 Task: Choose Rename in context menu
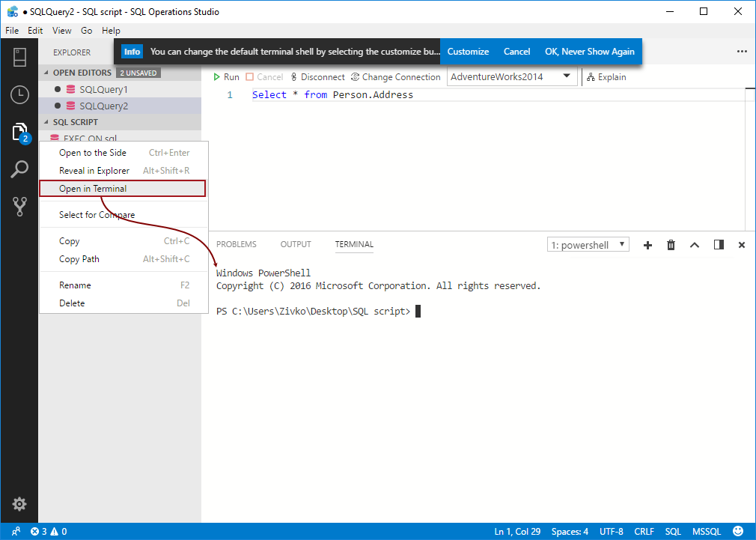pos(124,285)
